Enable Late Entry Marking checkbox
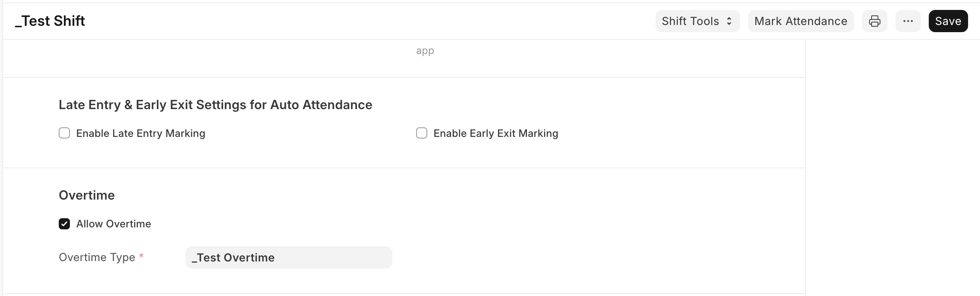980x296 pixels. coord(64,133)
